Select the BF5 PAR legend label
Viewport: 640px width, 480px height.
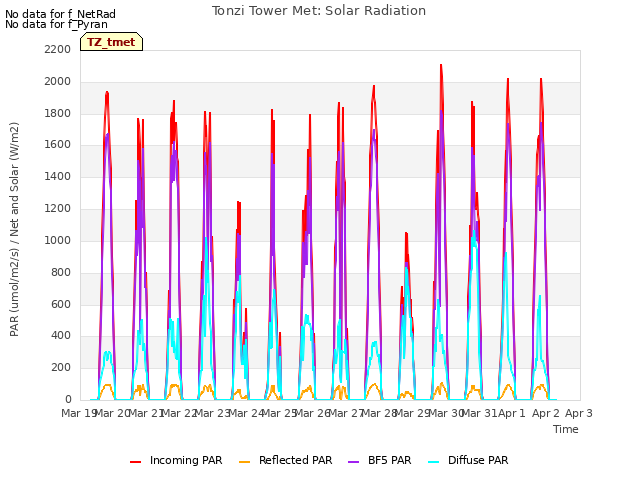(x=389, y=460)
